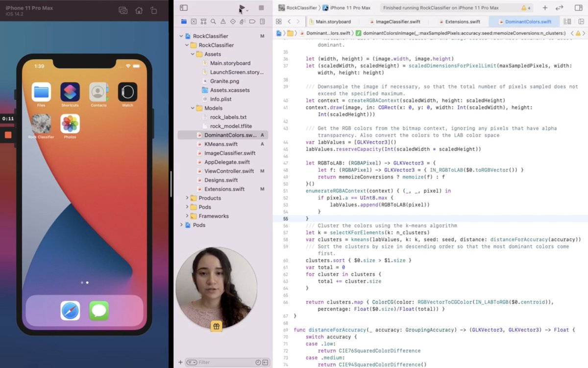Select Main.storyboard in the file navigator
Screen dimensions: 588x368
point(230,63)
